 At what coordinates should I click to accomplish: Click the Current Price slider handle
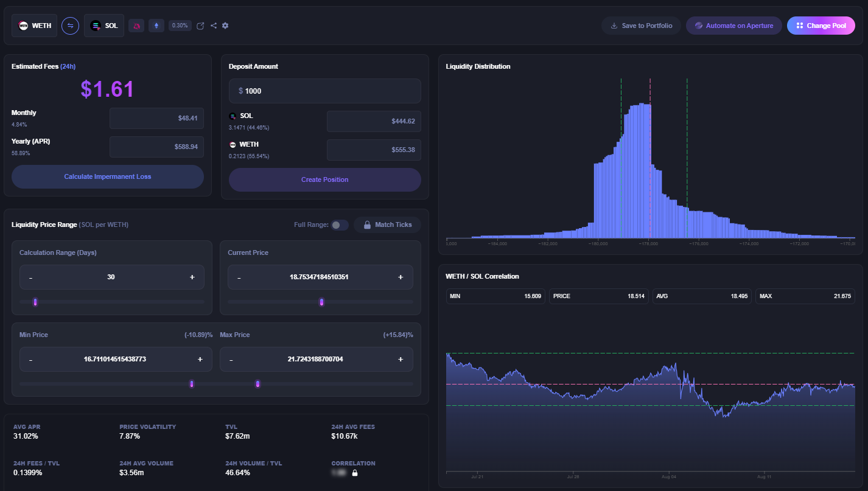click(321, 302)
